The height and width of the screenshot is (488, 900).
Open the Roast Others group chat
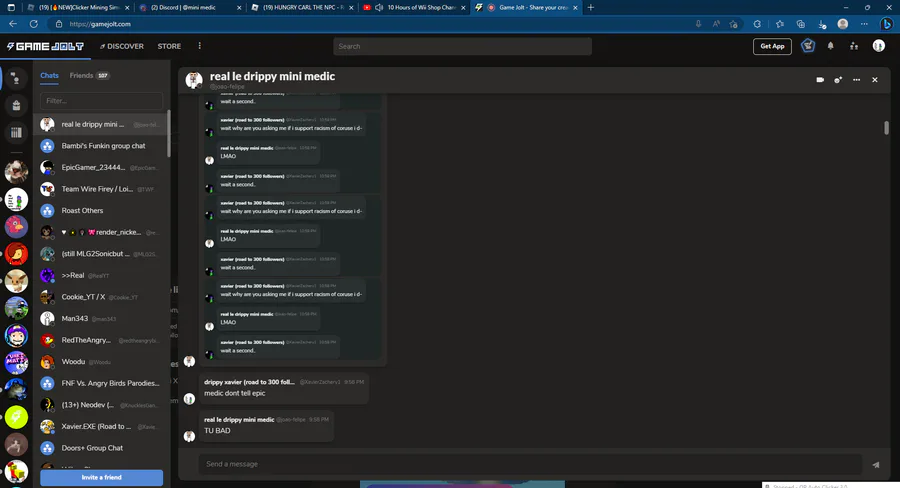click(101, 211)
